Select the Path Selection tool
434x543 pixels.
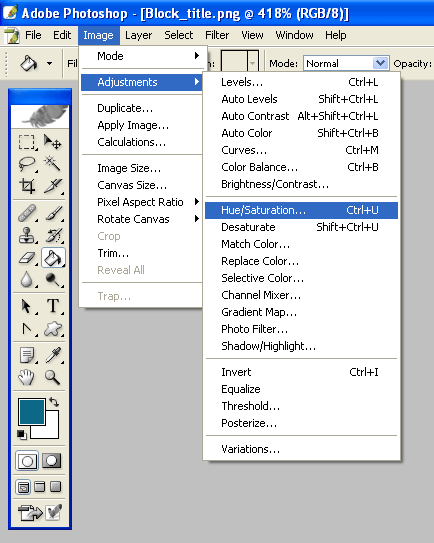[x=27, y=306]
